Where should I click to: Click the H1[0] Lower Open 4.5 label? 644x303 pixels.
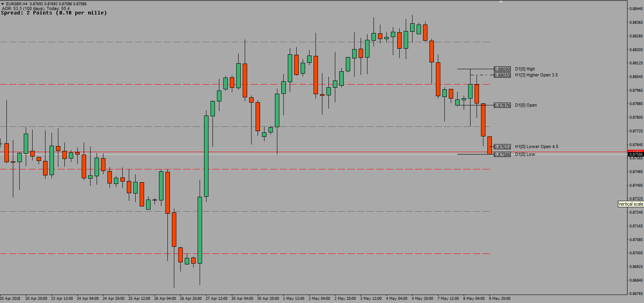pos(537,147)
